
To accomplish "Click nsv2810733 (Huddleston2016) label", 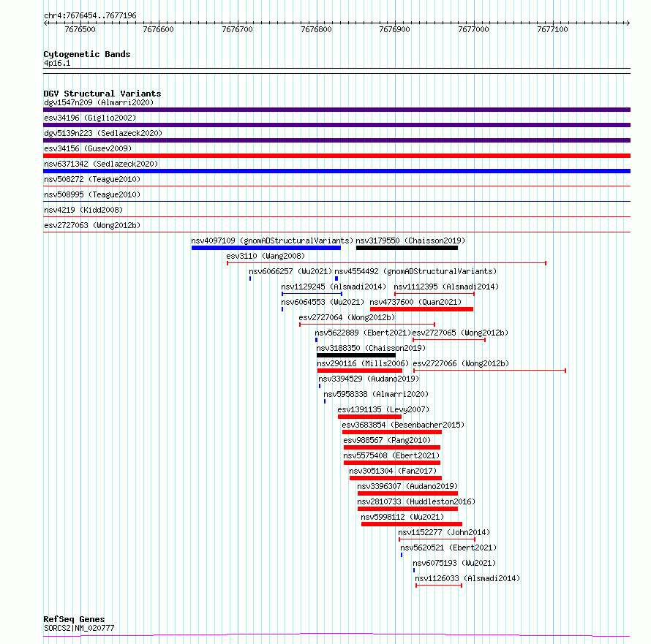I will point(416,501).
